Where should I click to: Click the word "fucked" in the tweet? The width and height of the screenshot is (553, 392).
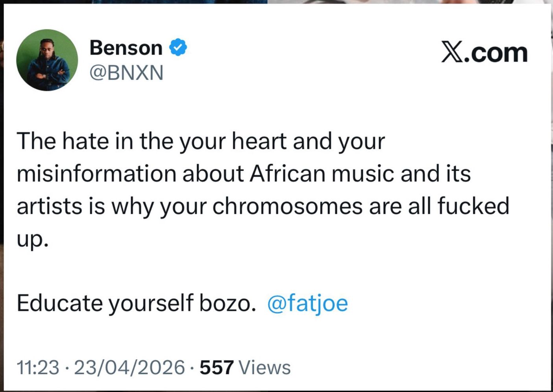click(473, 206)
